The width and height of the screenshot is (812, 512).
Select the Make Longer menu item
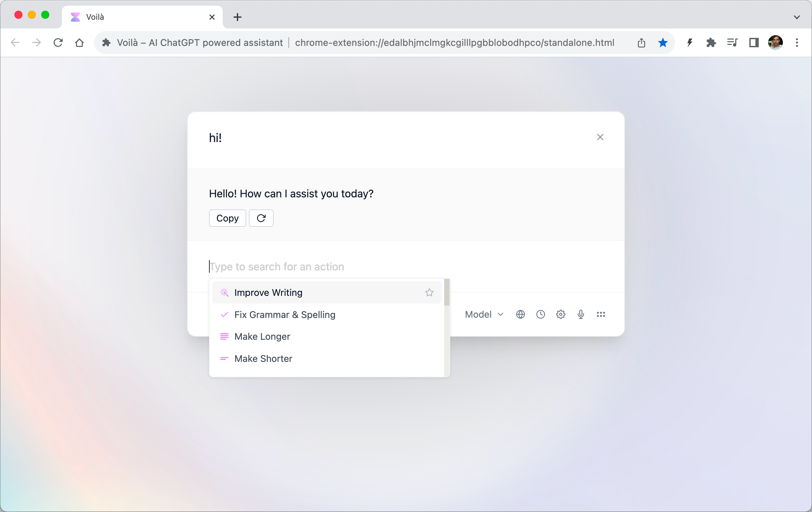262,336
